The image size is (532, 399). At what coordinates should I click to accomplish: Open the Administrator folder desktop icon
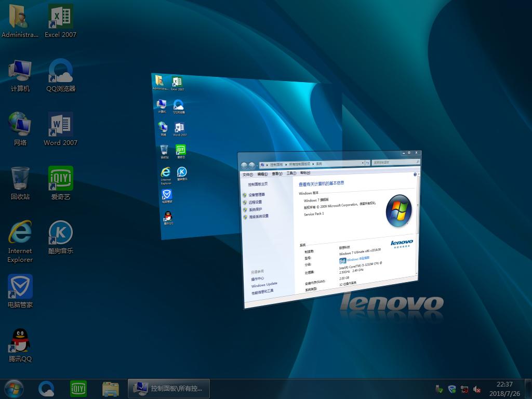click(20, 18)
